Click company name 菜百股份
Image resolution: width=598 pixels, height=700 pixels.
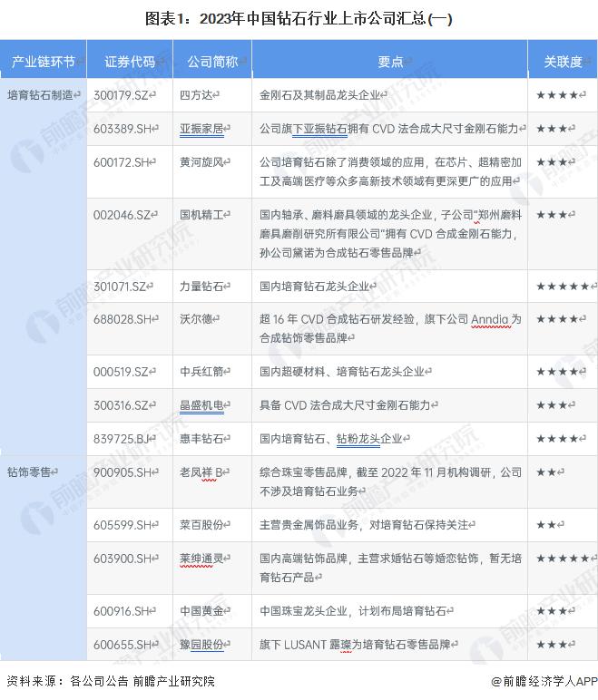[201, 525]
